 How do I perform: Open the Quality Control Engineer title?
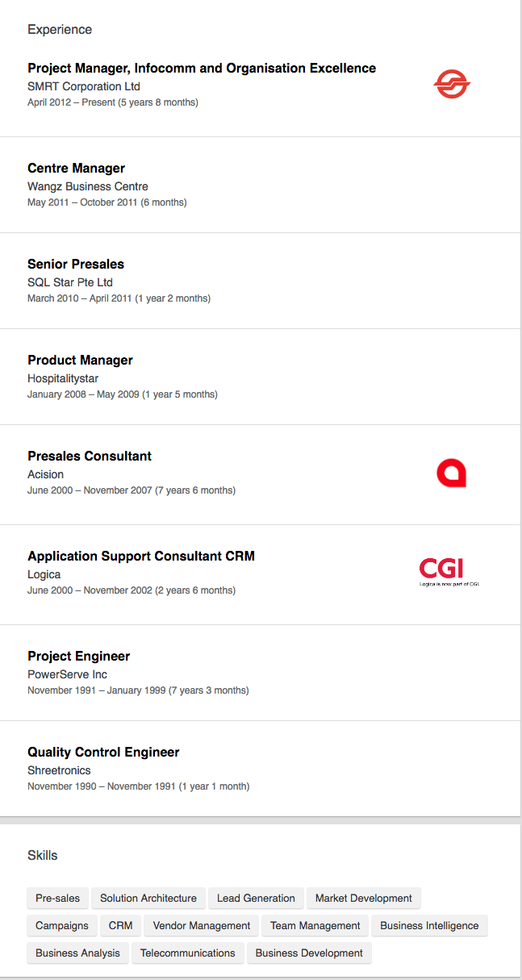pos(103,753)
